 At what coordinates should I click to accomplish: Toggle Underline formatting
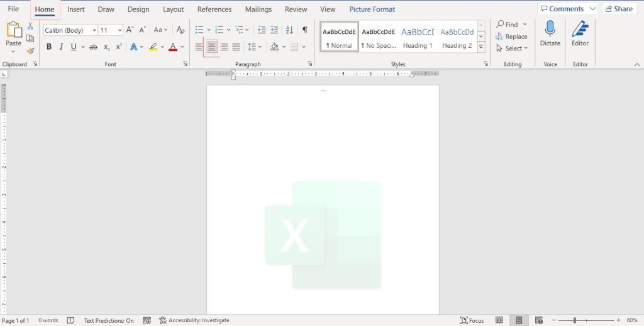click(74, 47)
